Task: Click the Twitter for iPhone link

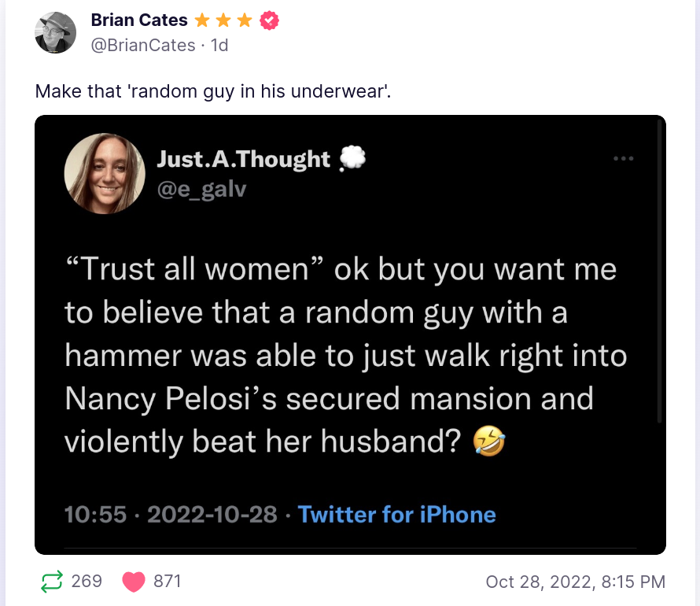Action: click(397, 515)
